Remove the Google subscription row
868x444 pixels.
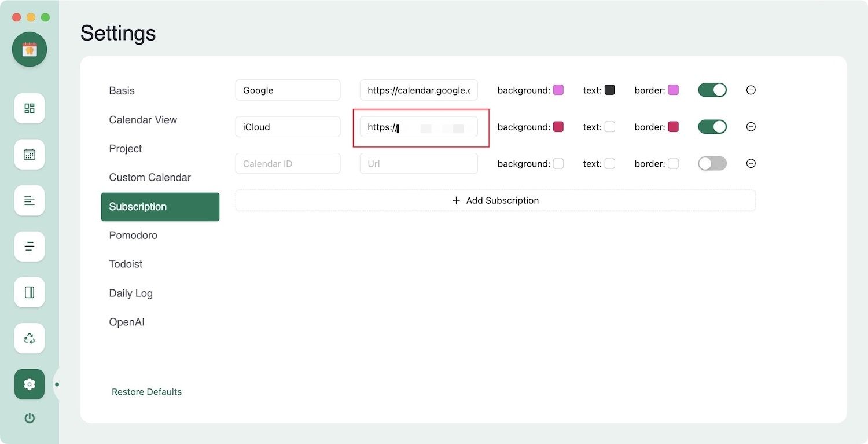751,90
